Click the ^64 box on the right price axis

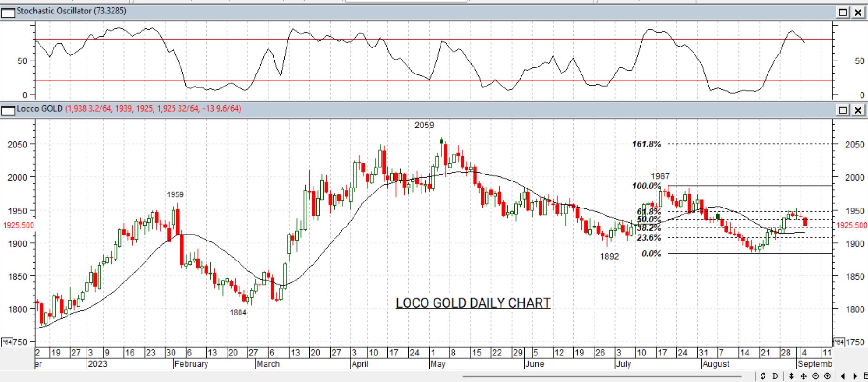[839, 342]
